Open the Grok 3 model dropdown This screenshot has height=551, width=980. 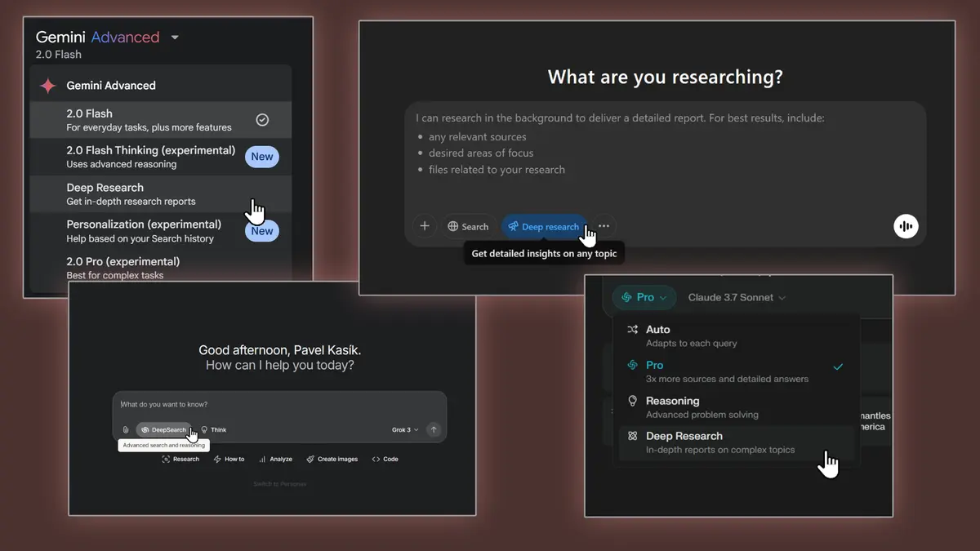[405, 430]
